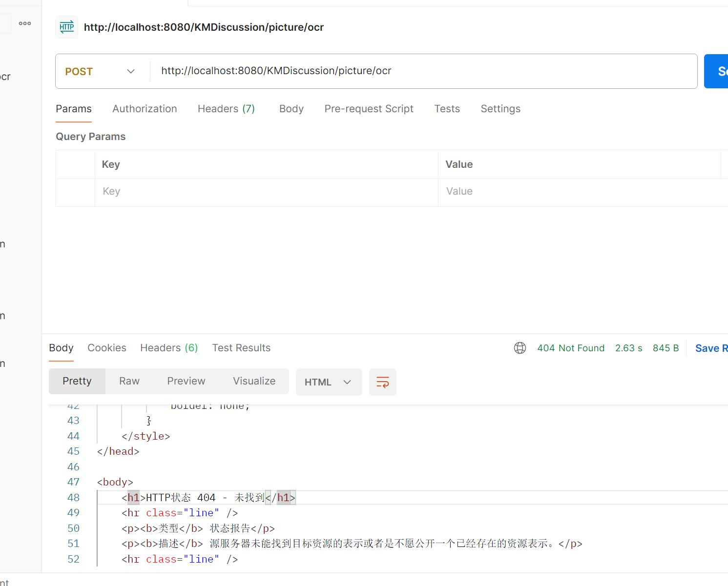The width and height of the screenshot is (728, 586).
Task: Click the Save Response link
Action: (x=711, y=348)
